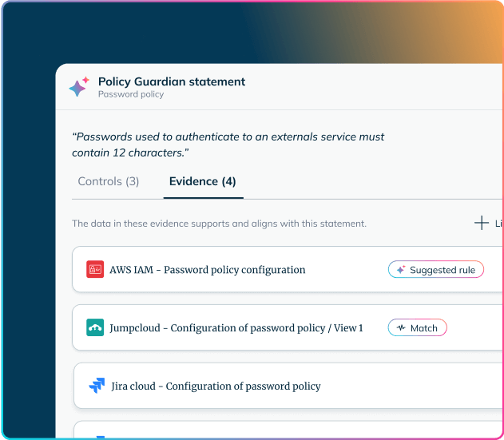Screen dimensions: 504x440
Task: Click the plus icon to link evidence
Action: [481, 223]
